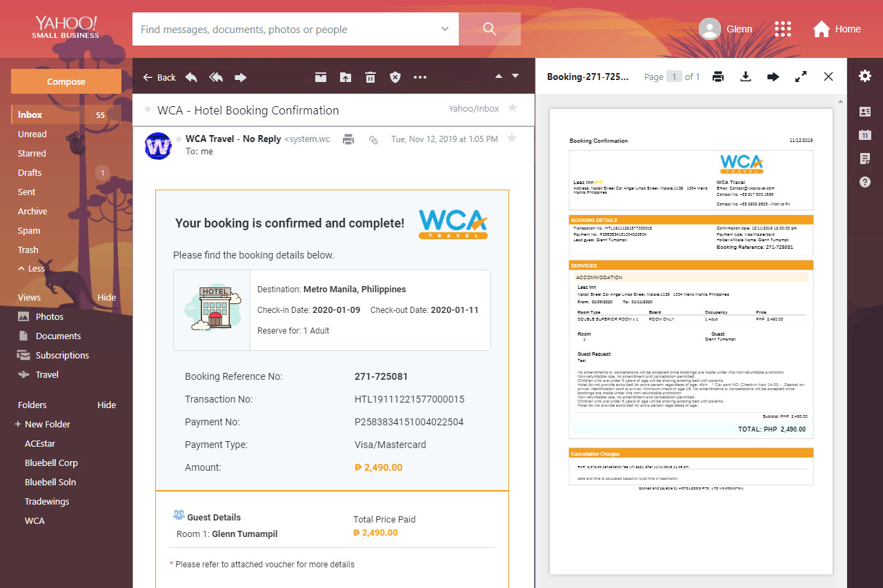Open the Calendar side panel icon
Image resolution: width=883 pixels, height=588 pixels.
[865, 135]
